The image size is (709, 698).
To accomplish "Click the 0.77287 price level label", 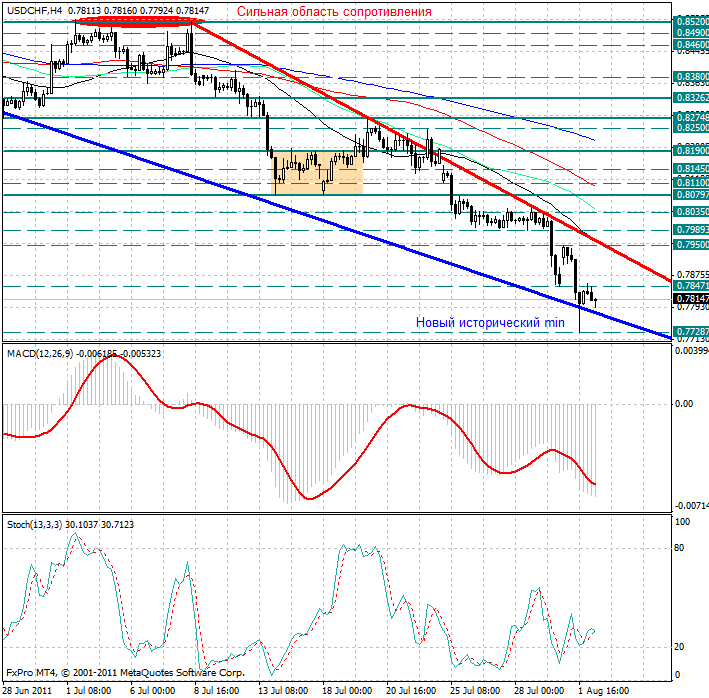I will tap(690, 331).
